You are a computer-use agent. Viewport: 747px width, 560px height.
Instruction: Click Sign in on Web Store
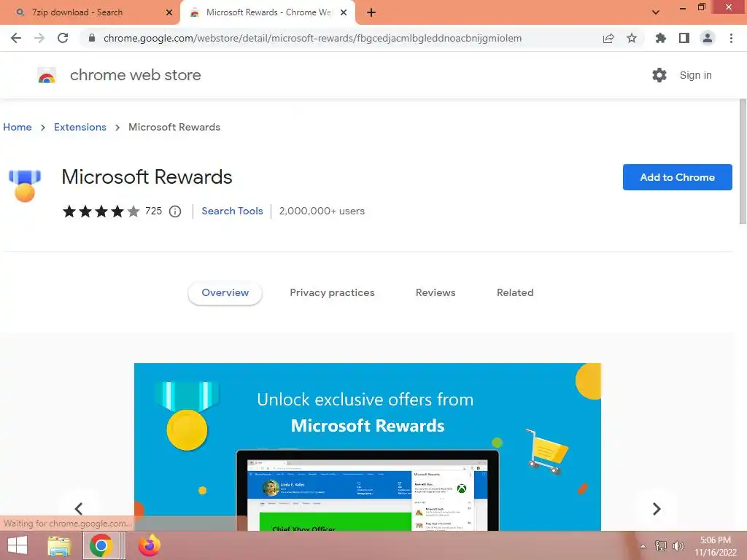[695, 75]
